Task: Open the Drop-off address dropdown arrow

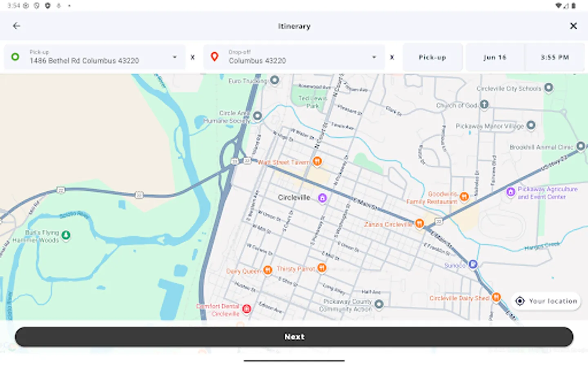Action: click(374, 57)
